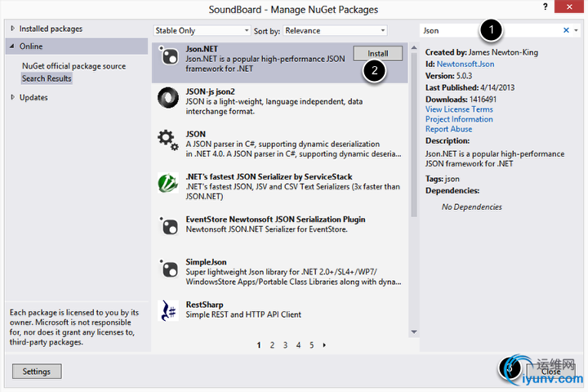Image resolution: width=588 pixels, height=392 pixels.
Task: Click the Tags json text
Action: pos(442,179)
